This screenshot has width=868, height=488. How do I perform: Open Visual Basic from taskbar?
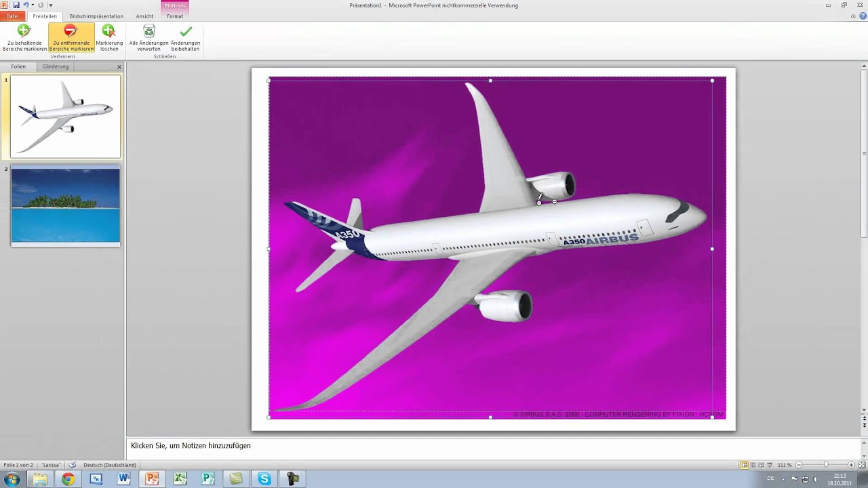96,479
